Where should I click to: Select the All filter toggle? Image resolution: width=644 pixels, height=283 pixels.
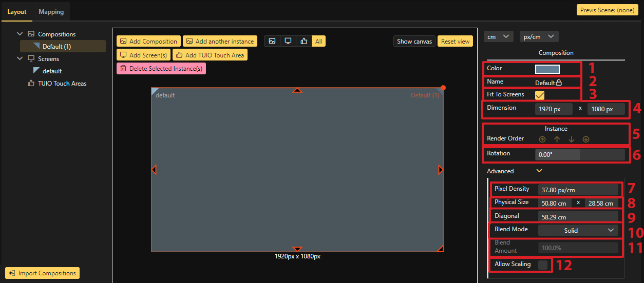coord(319,42)
